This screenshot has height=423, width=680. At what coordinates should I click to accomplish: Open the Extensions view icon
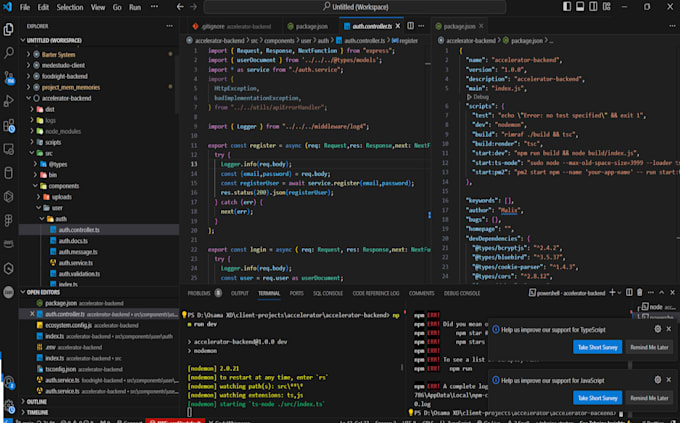coord(9,126)
